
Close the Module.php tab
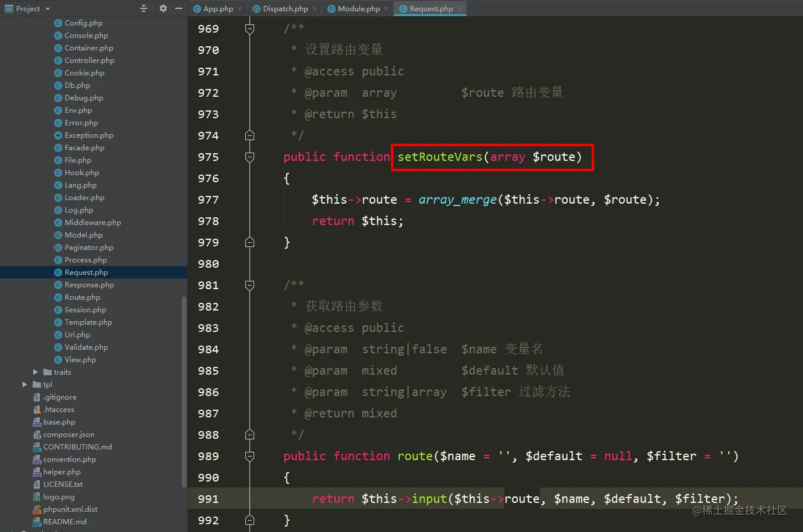click(x=387, y=9)
